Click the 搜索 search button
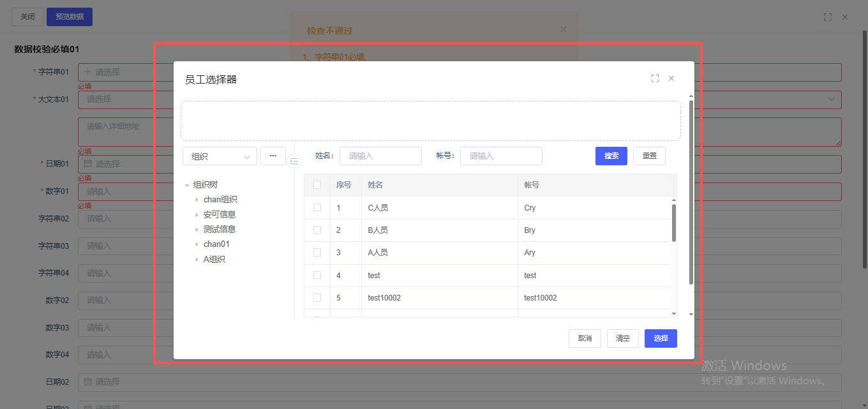This screenshot has width=868, height=409. coord(611,156)
